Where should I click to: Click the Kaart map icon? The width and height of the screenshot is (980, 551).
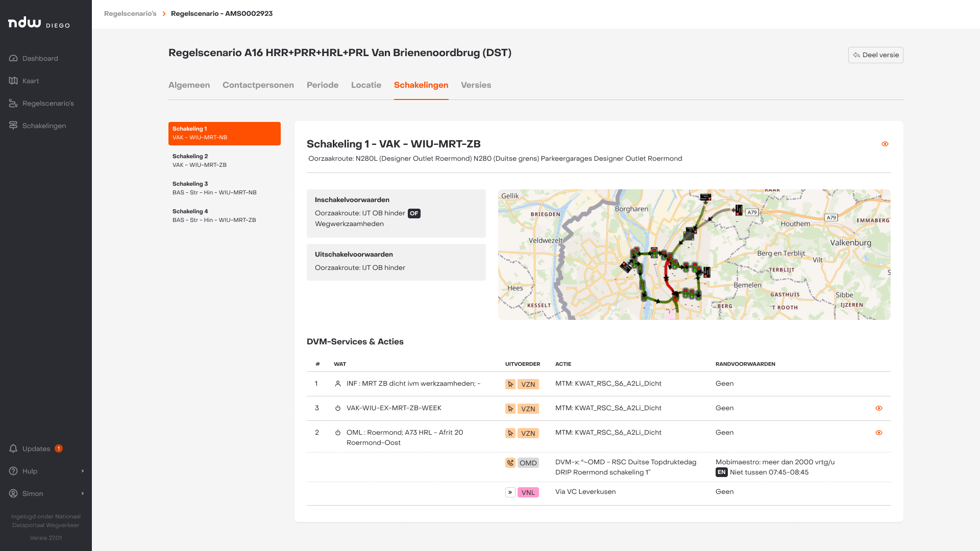[x=13, y=81]
